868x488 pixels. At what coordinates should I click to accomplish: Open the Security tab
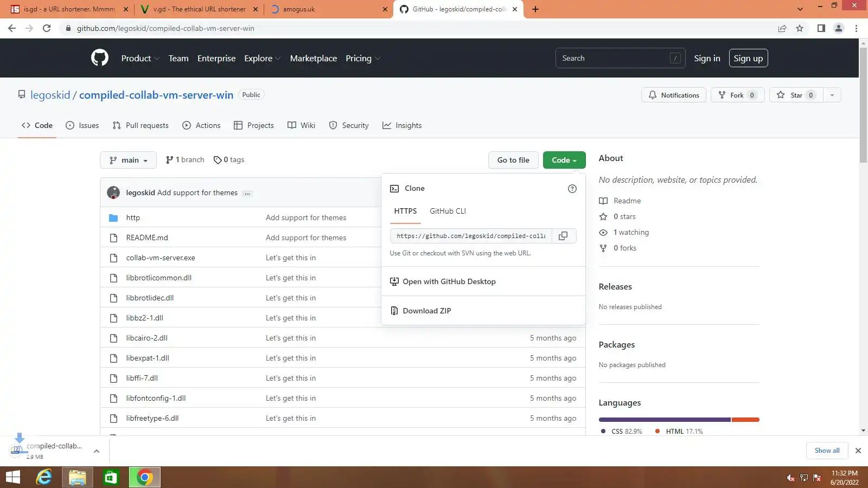pyautogui.click(x=349, y=125)
